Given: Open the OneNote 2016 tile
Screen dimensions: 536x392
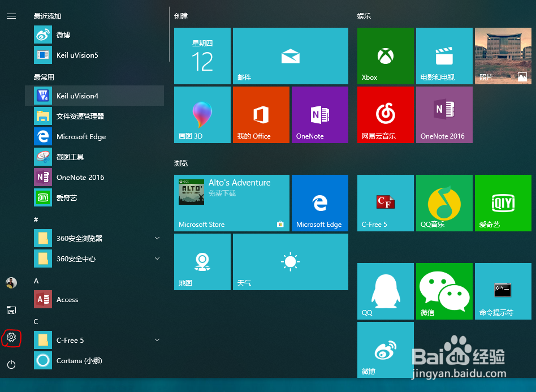Looking at the screenshot, I should pos(444,115).
